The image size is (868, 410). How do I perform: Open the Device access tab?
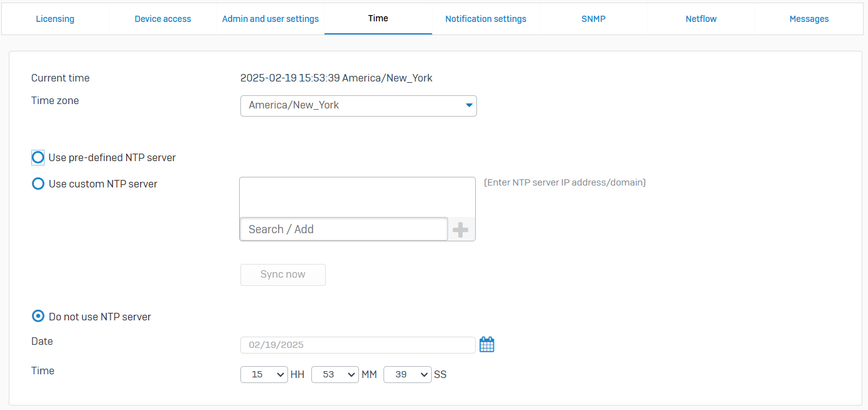(163, 19)
